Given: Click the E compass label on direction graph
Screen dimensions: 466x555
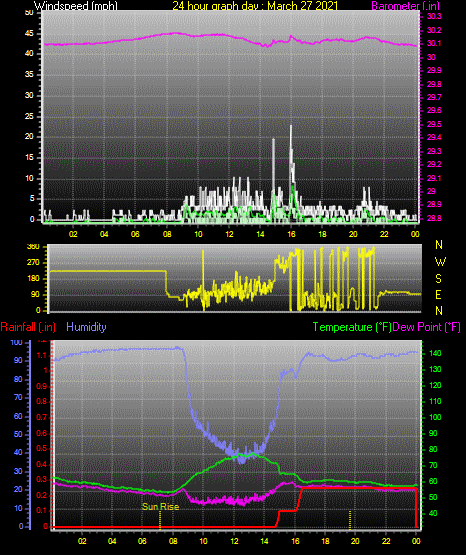Looking at the screenshot, I should pyautogui.click(x=438, y=295).
